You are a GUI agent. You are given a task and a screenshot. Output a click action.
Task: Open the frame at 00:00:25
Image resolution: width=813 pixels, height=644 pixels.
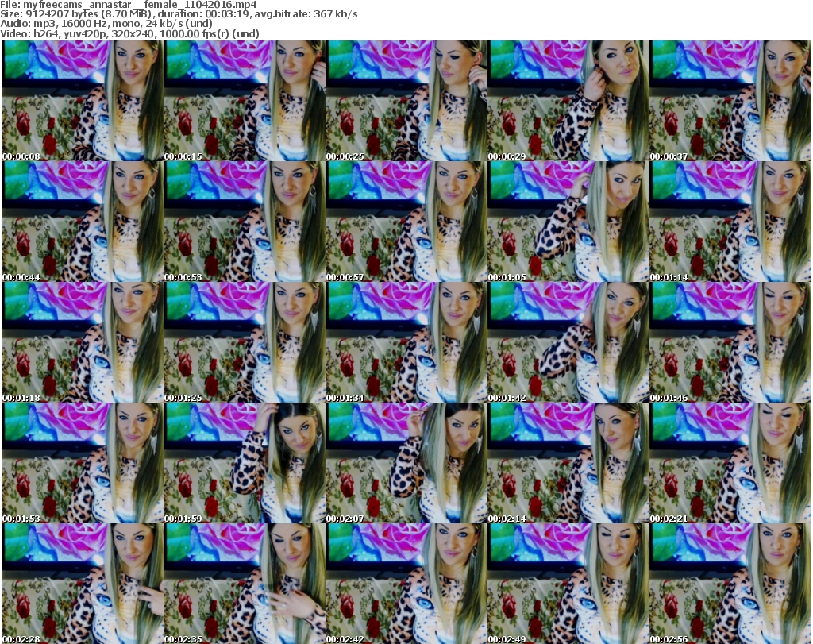click(x=406, y=101)
